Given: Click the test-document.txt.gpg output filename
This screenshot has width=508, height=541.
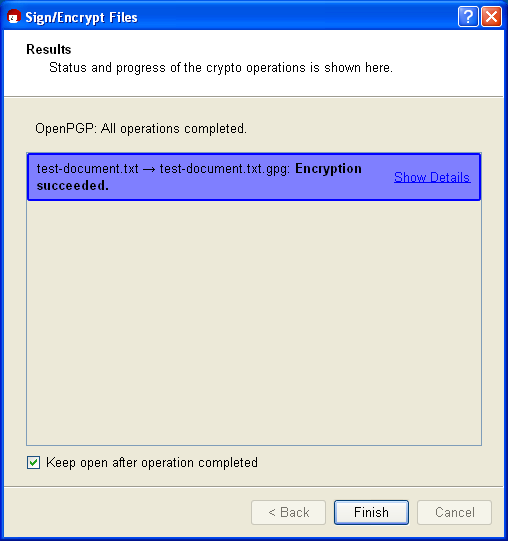Looking at the screenshot, I should (x=223, y=169).
